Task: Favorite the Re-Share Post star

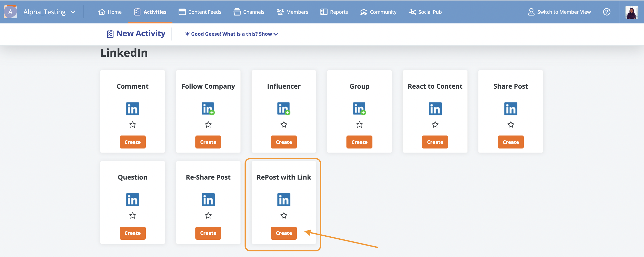Action: tap(208, 215)
